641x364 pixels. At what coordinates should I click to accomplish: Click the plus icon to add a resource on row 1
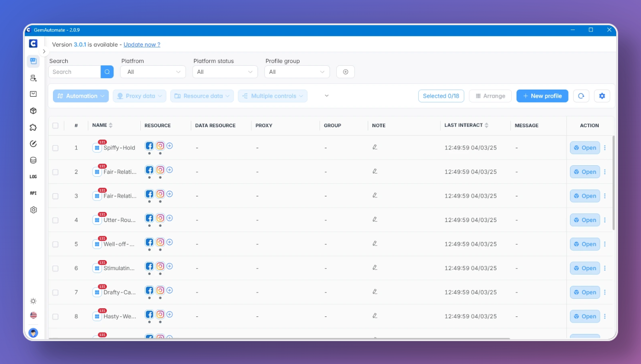tap(170, 145)
